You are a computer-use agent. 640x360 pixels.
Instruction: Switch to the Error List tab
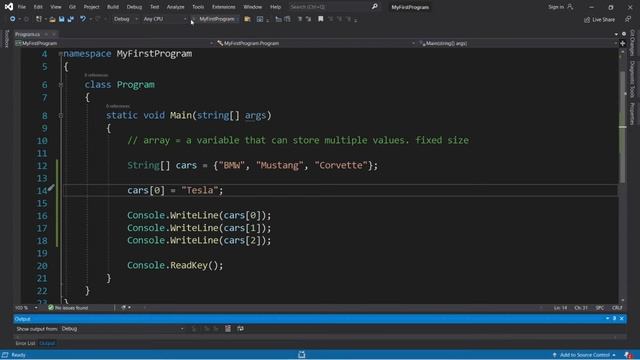[x=25, y=343]
